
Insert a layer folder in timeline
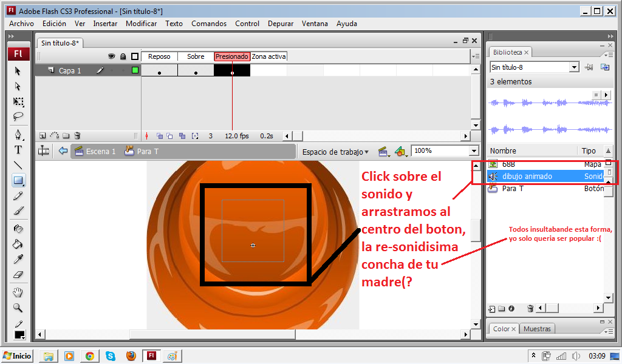click(66, 136)
